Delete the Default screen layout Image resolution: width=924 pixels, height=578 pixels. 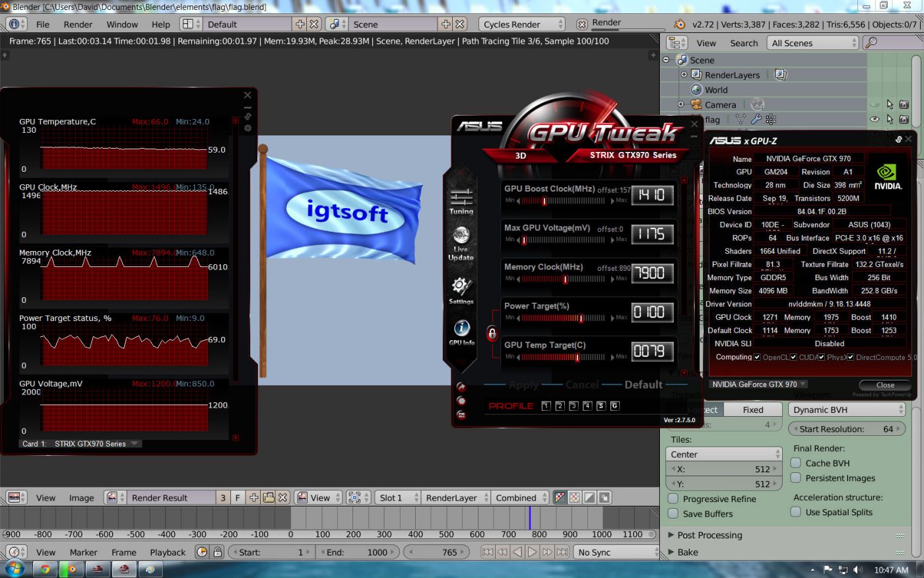[x=314, y=24]
